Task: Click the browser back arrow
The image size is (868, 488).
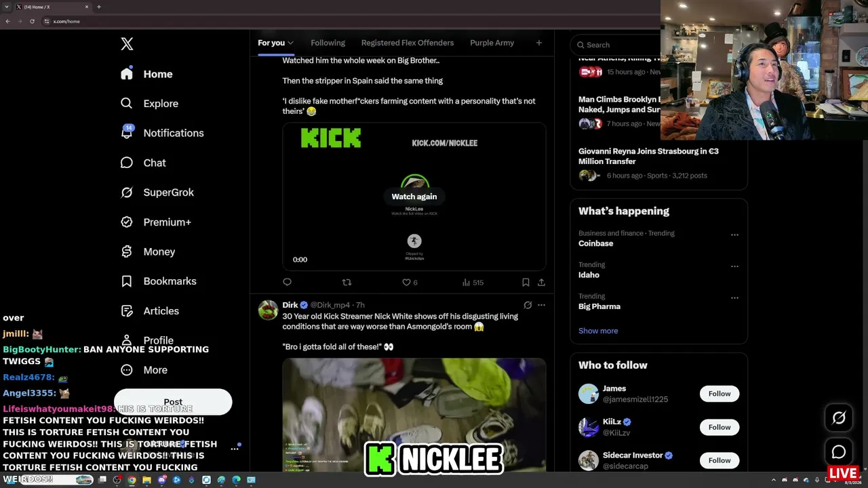Action: 7,21
